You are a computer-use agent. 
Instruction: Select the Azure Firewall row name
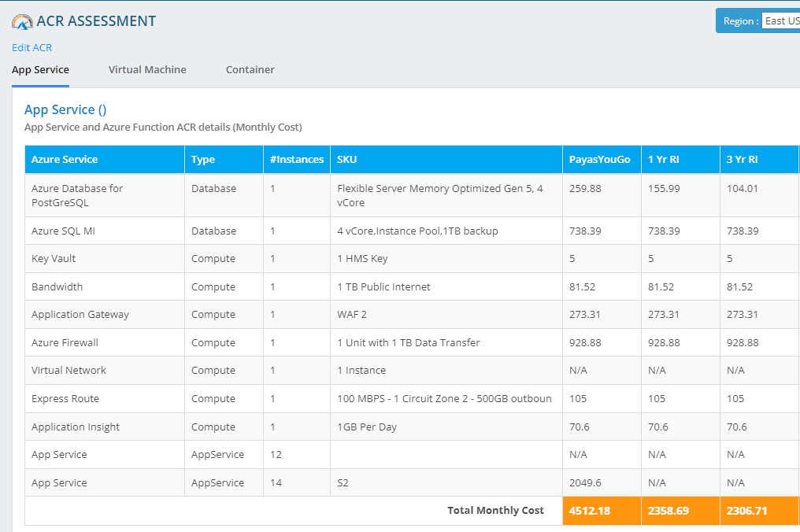pos(65,343)
